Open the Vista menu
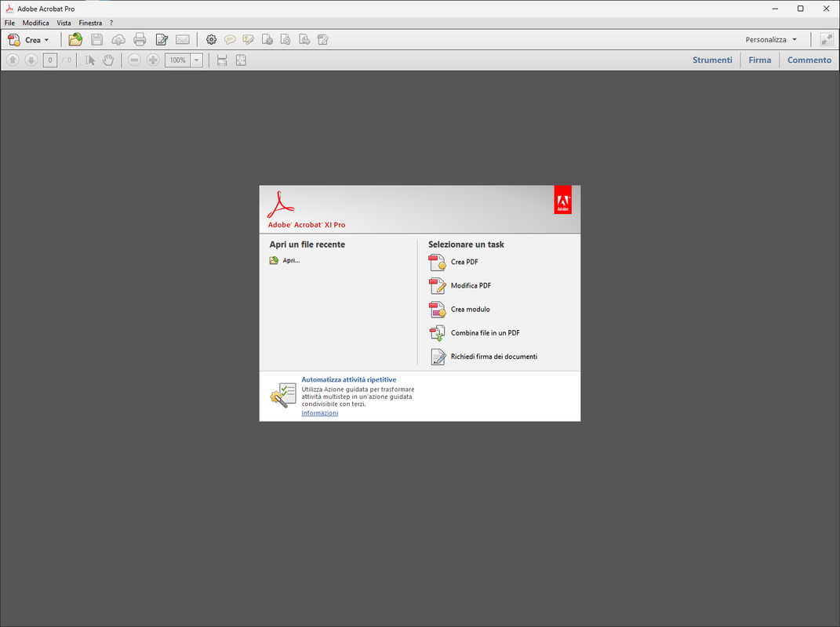The width and height of the screenshot is (840, 627). pos(64,23)
